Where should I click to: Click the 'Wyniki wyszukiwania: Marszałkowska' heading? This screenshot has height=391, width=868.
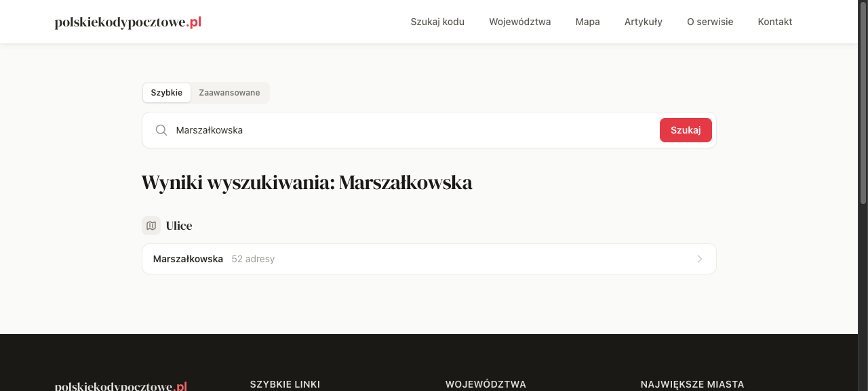[x=307, y=183]
